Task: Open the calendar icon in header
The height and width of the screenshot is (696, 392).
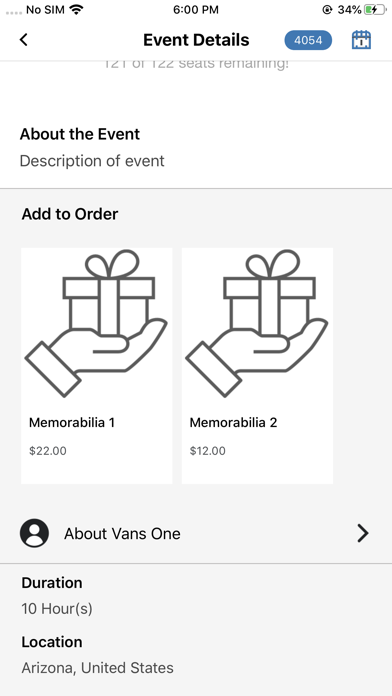Action: point(361,40)
